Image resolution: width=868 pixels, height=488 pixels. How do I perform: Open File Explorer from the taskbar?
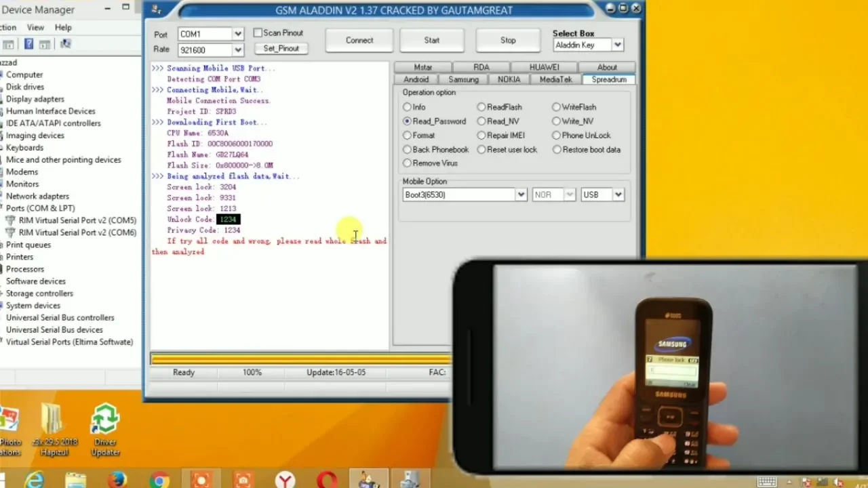pos(76,481)
